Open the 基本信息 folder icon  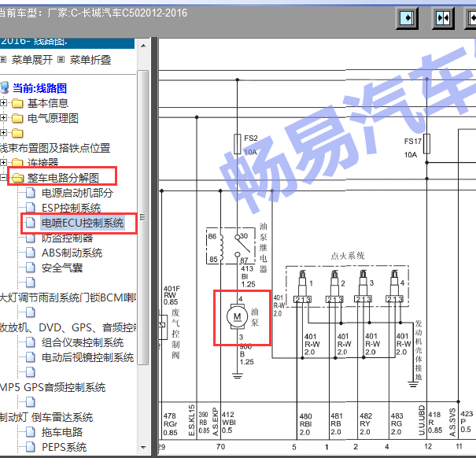point(17,103)
